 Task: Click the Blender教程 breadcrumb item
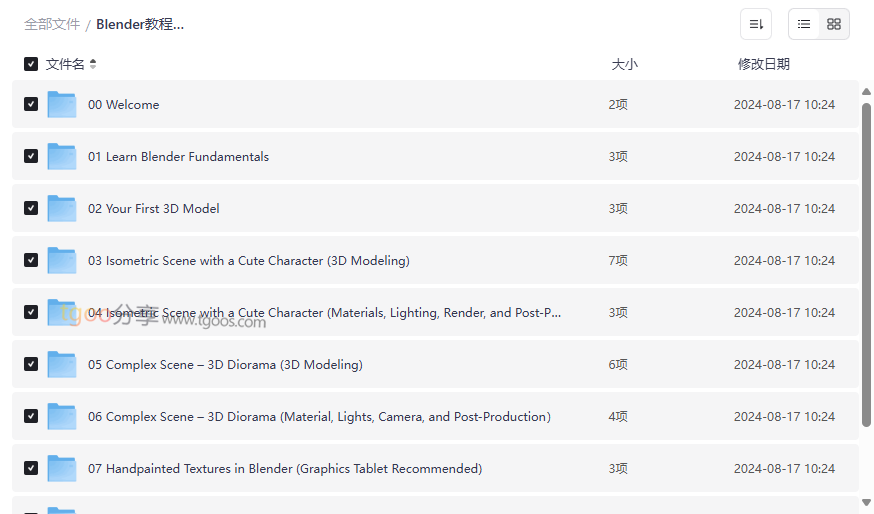(x=140, y=24)
